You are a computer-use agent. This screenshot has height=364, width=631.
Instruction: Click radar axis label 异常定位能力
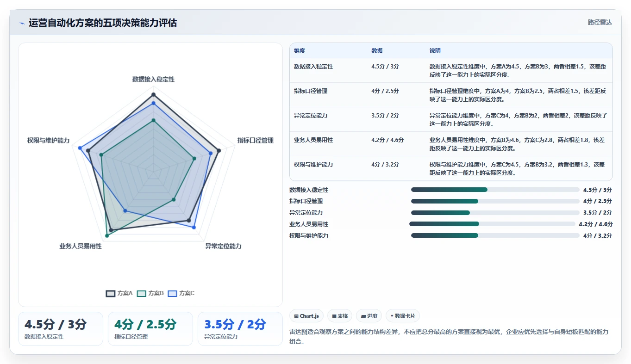pyautogui.click(x=224, y=247)
